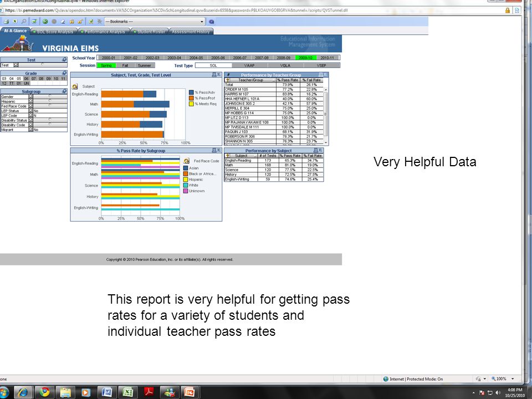Sort by the % Pass Rate column in teacher table
532x399 pixels.
click(288, 80)
